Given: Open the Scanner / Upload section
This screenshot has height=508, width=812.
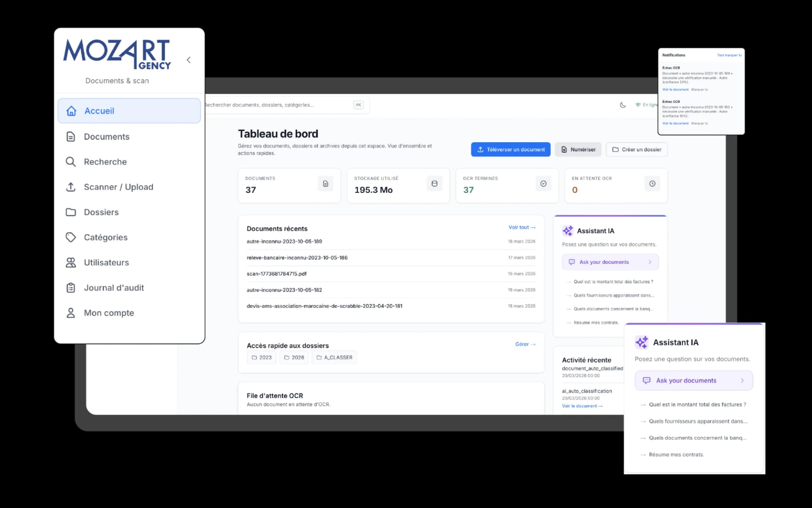Looking at the screenshot, I should click(129, 187).
